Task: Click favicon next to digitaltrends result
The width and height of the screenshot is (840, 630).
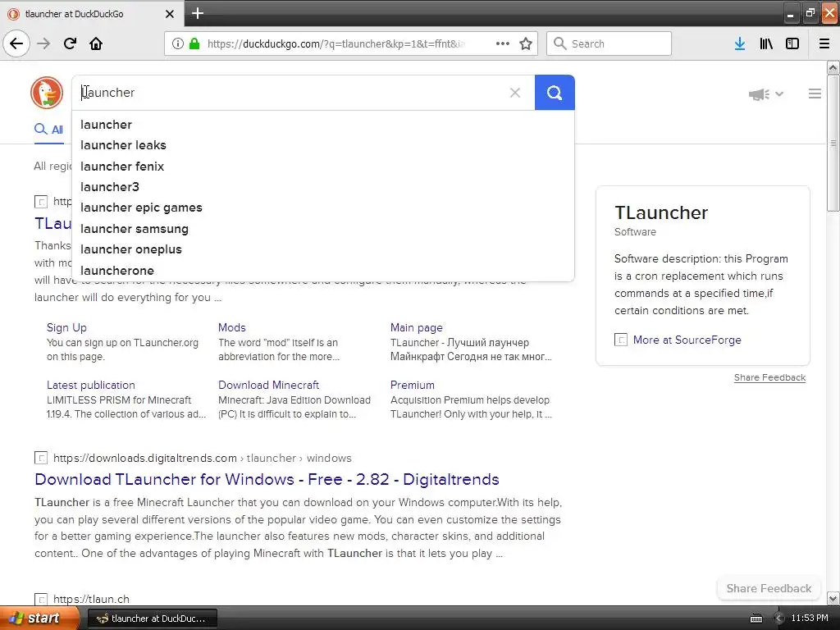Action: pyautogui.click(x=41, y=458)
